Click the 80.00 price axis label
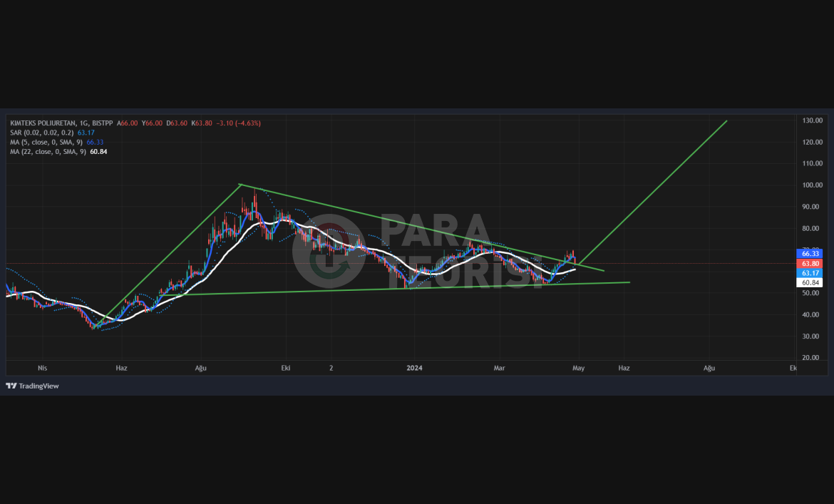 (x=812, y=228)
